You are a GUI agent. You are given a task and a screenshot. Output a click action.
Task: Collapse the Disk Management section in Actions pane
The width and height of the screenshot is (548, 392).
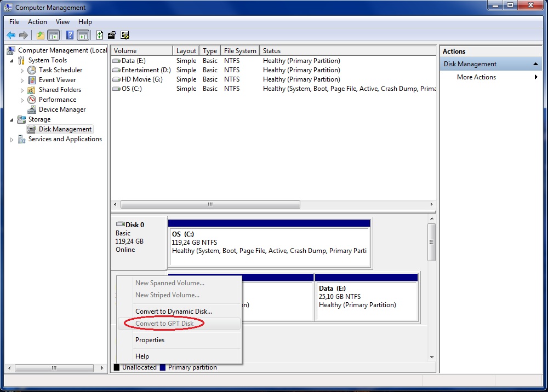pos(535,64)
